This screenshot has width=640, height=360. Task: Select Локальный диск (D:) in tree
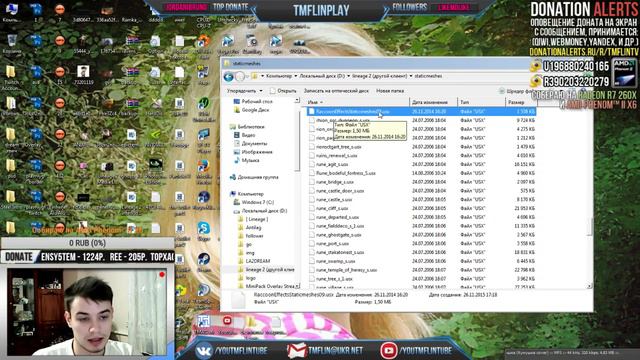click(260, 211)
